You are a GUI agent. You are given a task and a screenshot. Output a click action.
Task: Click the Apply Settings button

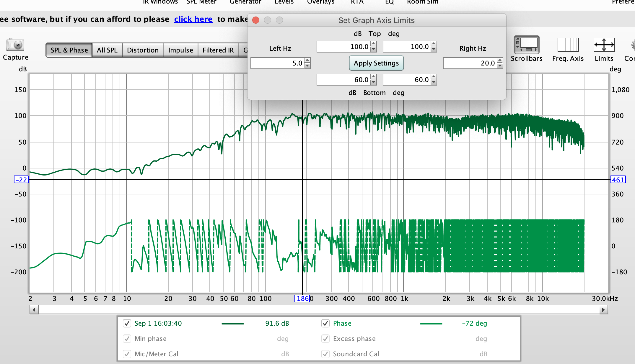[x=376, y=63]
